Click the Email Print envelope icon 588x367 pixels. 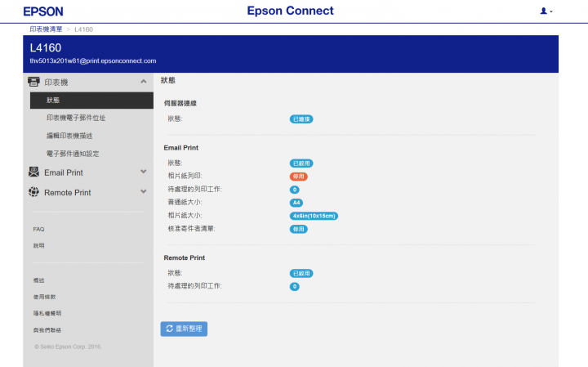click(33, 172)
